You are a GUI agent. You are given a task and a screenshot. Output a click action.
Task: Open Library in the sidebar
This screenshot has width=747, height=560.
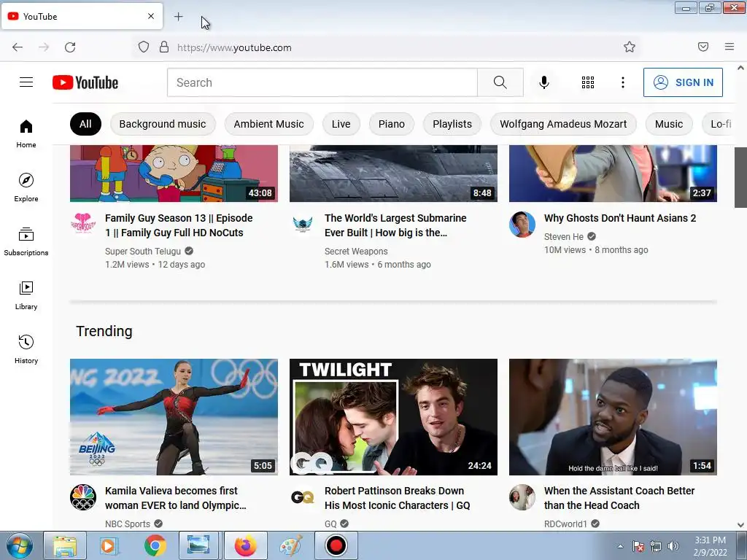click(x=26, y=295)
